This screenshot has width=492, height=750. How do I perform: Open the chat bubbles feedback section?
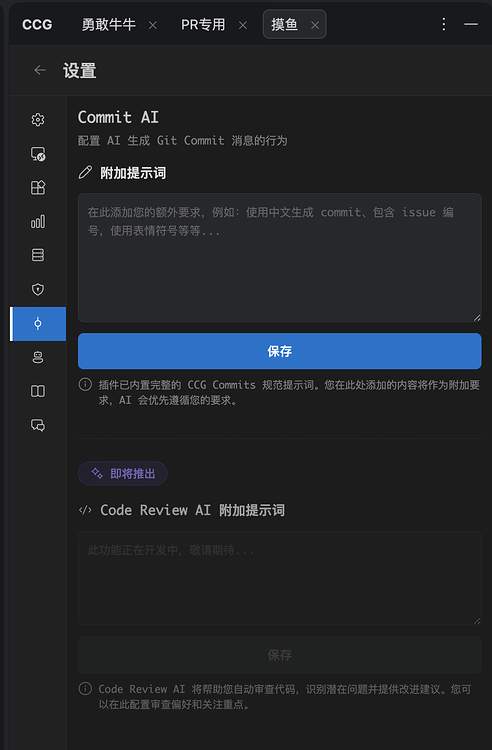coord(38,425)
